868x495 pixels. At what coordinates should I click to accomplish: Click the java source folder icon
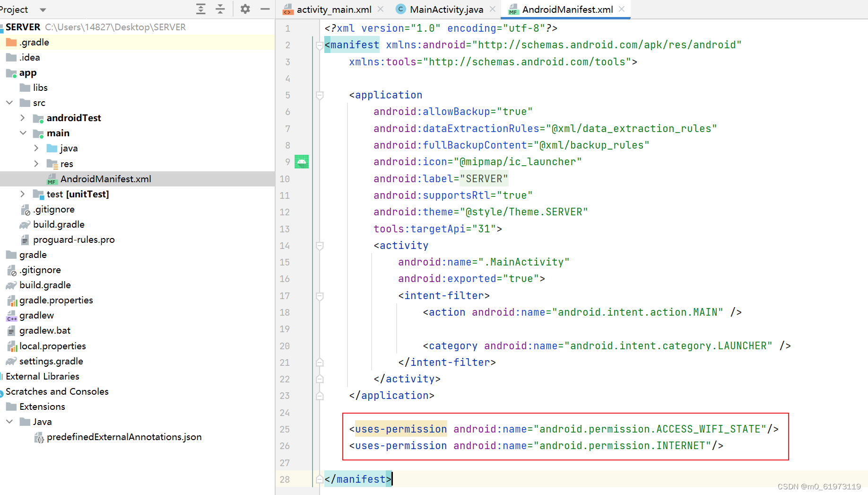[52, 149]
